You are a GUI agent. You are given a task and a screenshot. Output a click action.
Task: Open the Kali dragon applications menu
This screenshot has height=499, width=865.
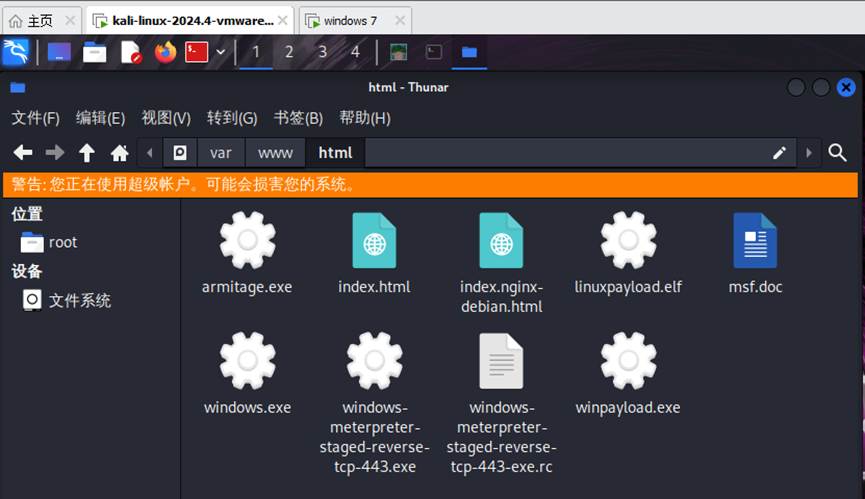pos(15,52)
